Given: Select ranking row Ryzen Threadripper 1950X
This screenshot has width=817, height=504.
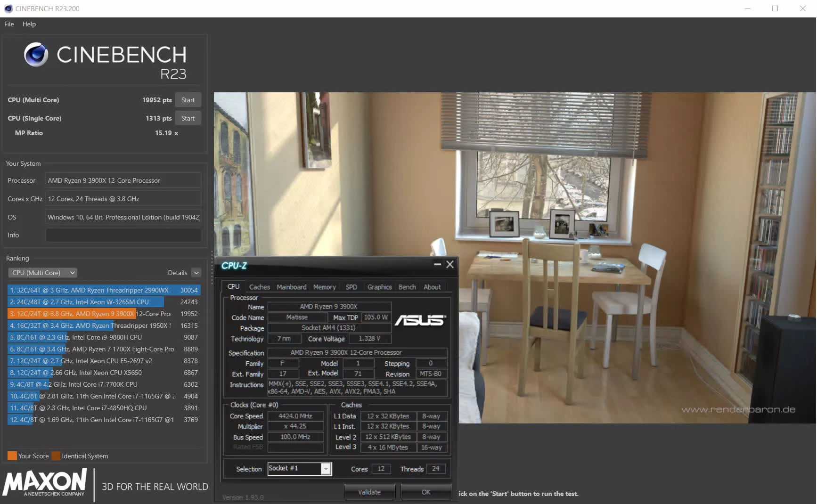Looking at the screenshot, I should [x=104, y=325].
